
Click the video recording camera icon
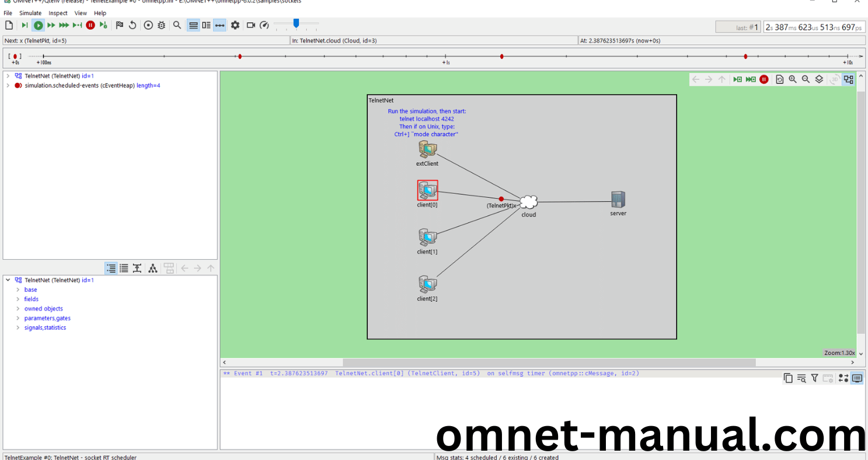[251, 25]
